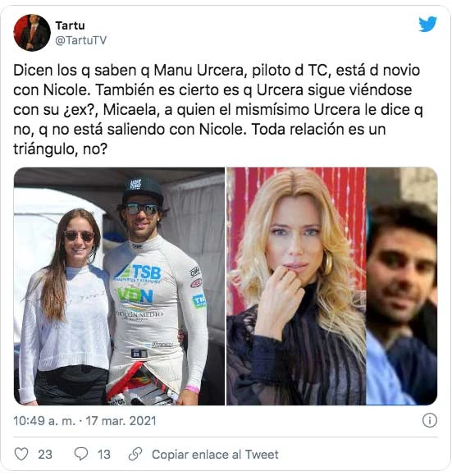The image size is (452, 476).
Task: Click the TSB logo on the racing suit
Action: (140, 272)
